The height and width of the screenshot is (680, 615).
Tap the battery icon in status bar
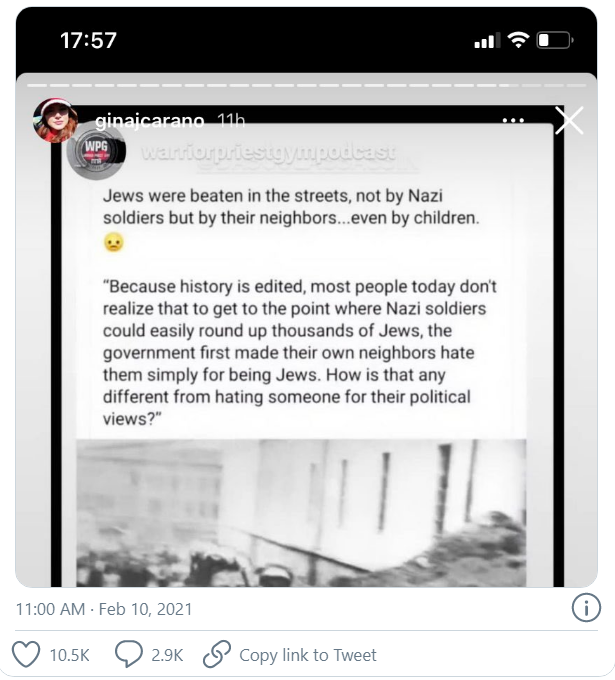554,41
